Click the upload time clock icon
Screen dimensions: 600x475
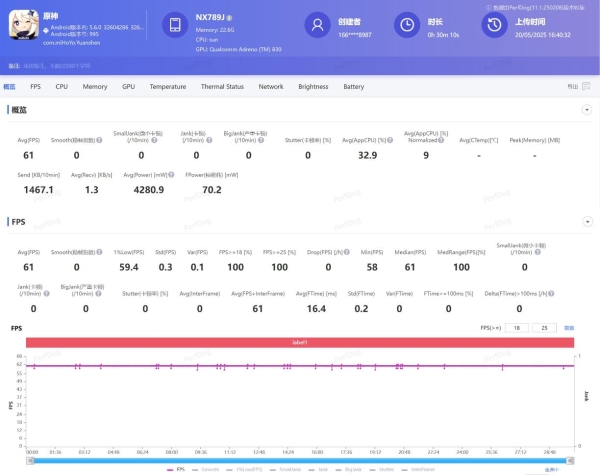(x=495, y=25)
